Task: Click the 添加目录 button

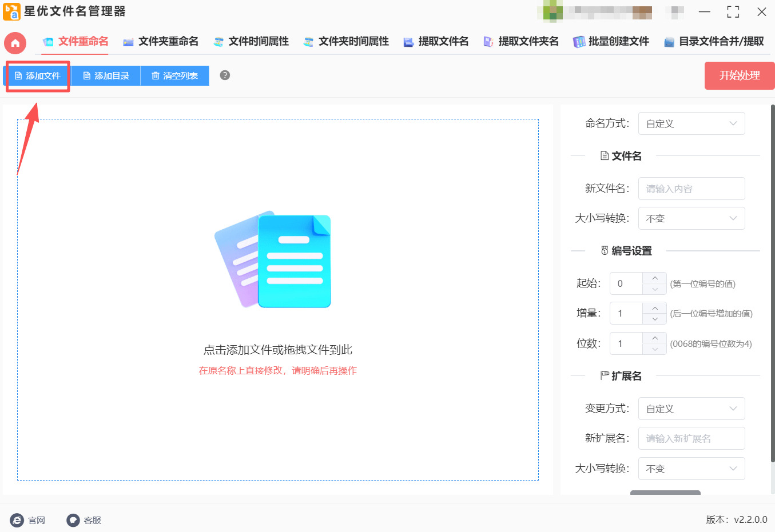Action: coord(106,75)
